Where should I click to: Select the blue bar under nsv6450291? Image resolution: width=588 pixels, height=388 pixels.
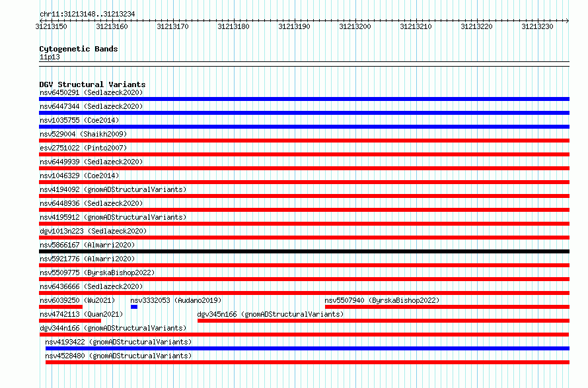[x=304, y=99]
